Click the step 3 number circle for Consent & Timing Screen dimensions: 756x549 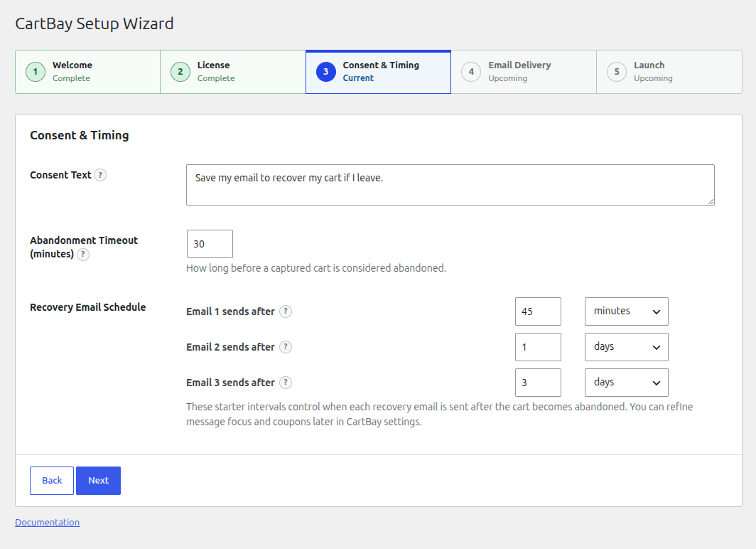click(x=326, y=72)
